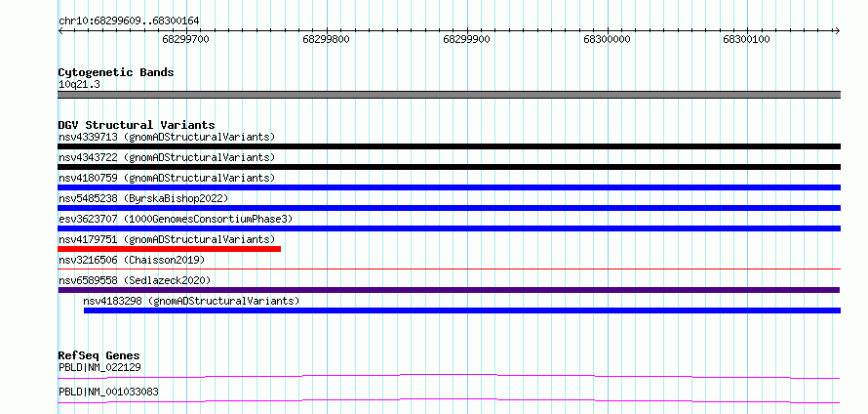Click ruler tick label 68300000
The width and height of the screenshot is (868, 414).
(608, 40)
